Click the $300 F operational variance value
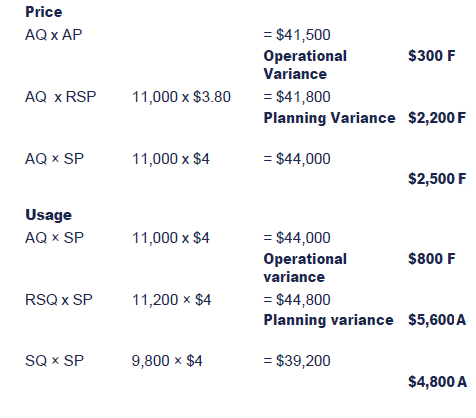This screenshot has height=418, width=476. [432, 56]
